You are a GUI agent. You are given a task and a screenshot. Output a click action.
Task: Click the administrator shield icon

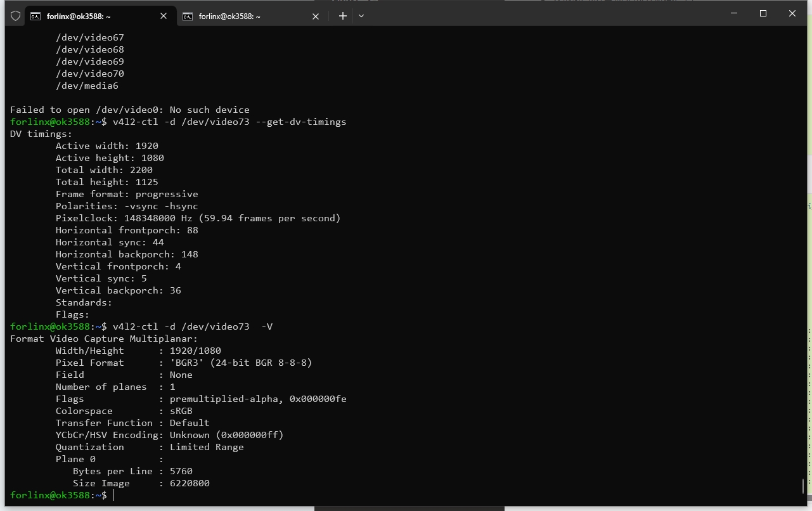(15, 16)
